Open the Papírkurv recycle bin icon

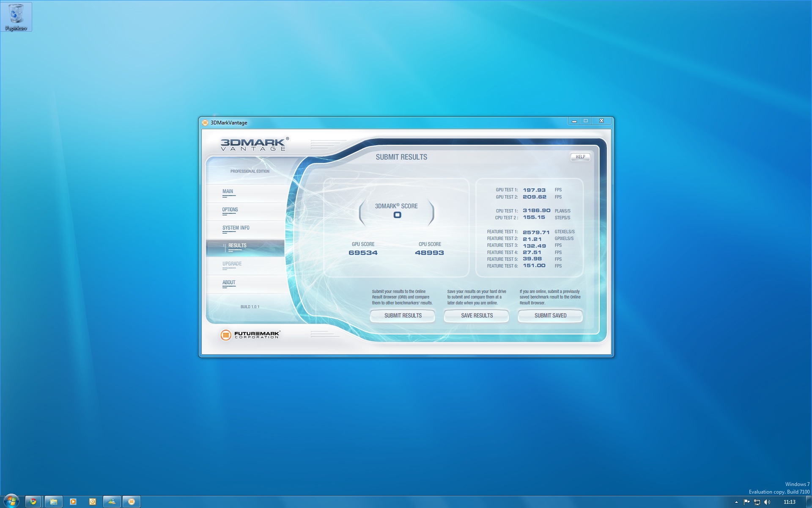click(16, 17)
